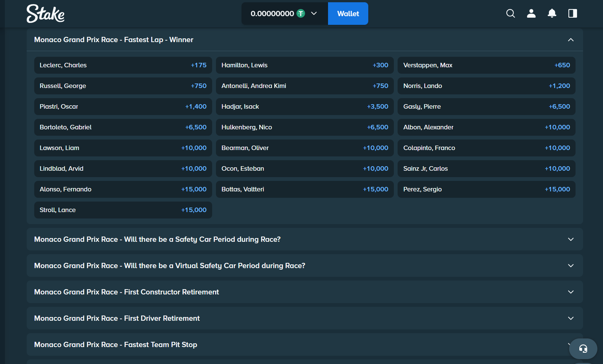Select Lindblad, Arvid outcome
603x364 pixels.
(123, 168)
